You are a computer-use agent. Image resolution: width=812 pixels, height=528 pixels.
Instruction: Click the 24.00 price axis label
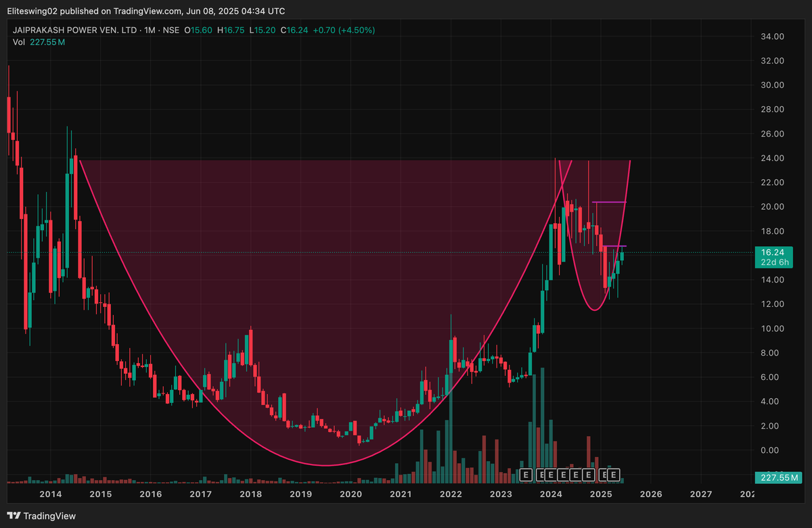[772, 158]
